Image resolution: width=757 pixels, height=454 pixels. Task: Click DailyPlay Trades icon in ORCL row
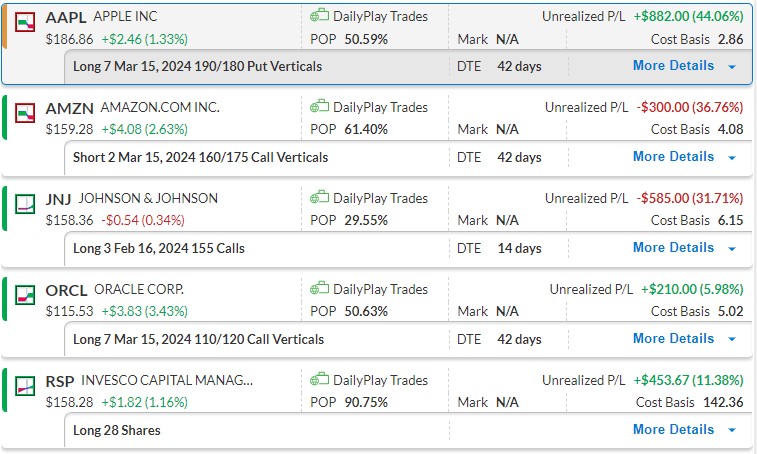319,289
